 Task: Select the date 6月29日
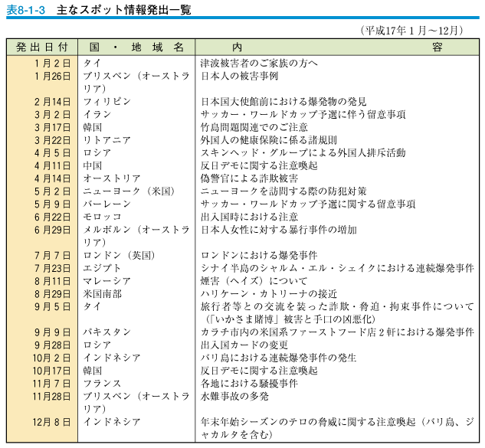coord(52,230)
